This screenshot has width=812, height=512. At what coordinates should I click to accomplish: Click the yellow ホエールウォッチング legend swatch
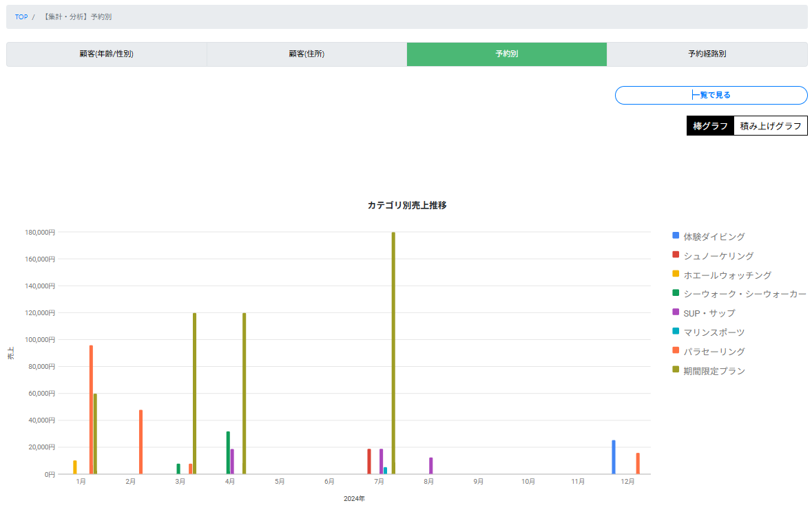tap(676, 274)
